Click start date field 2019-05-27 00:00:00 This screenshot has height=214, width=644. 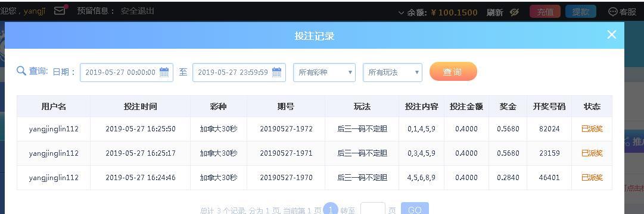click(x=126, y=73)
